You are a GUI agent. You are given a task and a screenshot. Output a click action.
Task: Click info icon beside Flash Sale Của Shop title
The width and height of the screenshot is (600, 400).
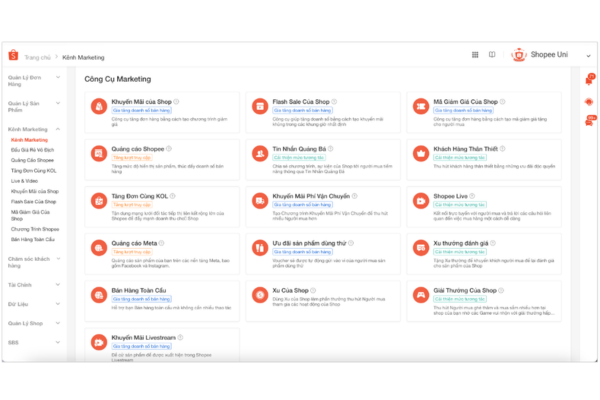tap(334, 101)
